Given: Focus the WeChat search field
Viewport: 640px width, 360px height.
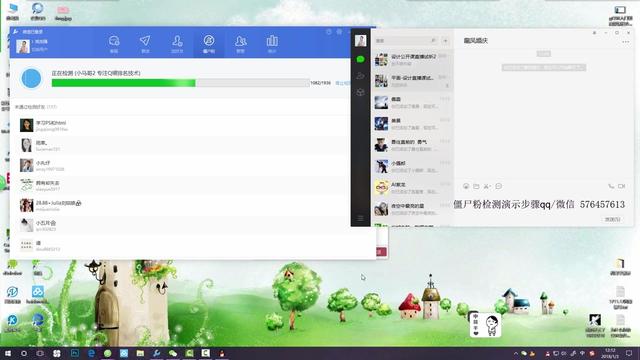Looking at the screenshot, I should click(x=405, y=40).
